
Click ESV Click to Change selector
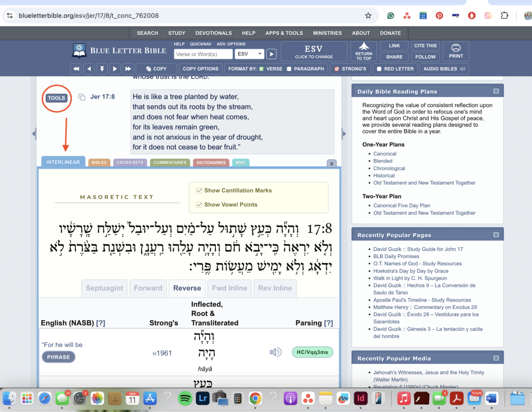point(314,51)
